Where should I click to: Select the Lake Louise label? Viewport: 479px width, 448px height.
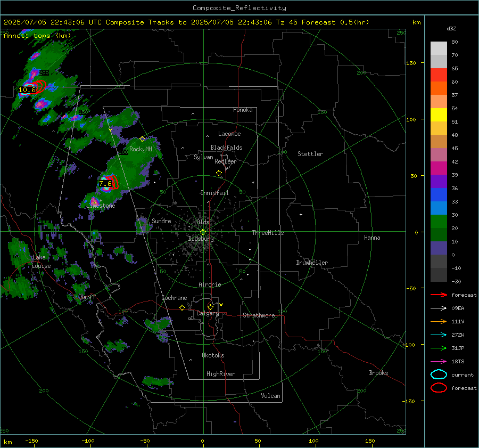click(41, 262)
